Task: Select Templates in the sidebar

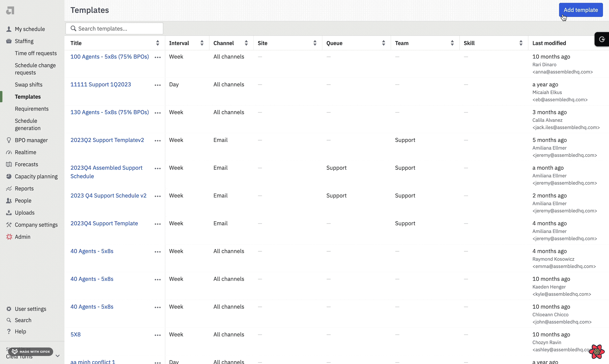Action: click(28, 97)
